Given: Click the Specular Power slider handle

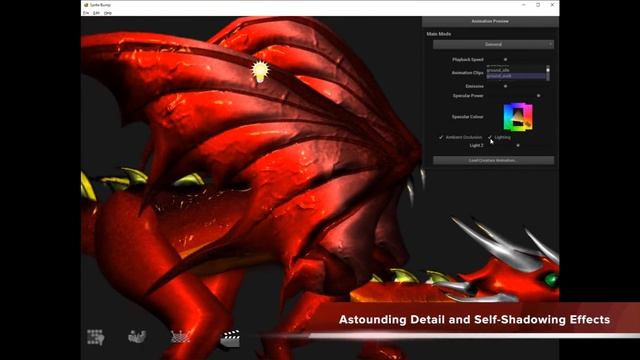Looking at the screenshot, I should tap(538, 96).
